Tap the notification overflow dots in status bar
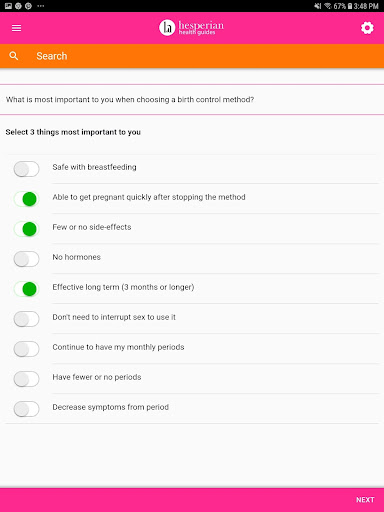 [41, 6]
